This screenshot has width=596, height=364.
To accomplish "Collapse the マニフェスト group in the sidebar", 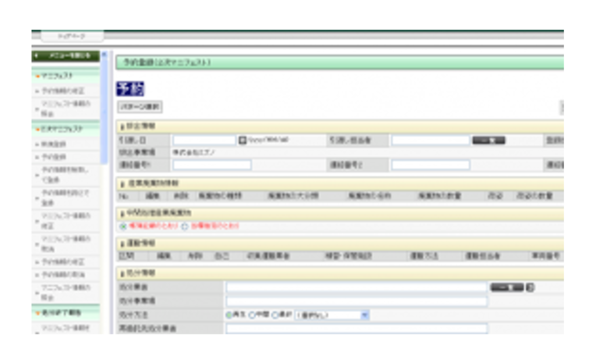I will coord(38,76).
